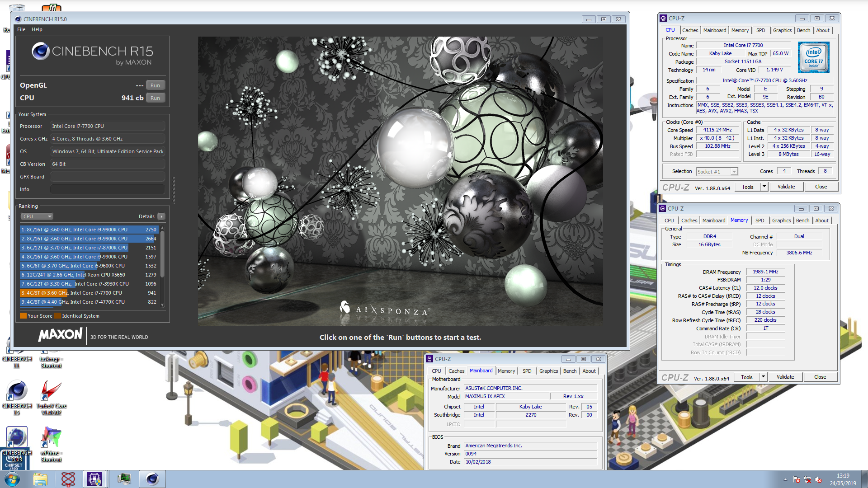Launch the CINEBENCH 15 desktop shortcut
868x488 pixels.
pyautogui.click(x=17, y=398)
